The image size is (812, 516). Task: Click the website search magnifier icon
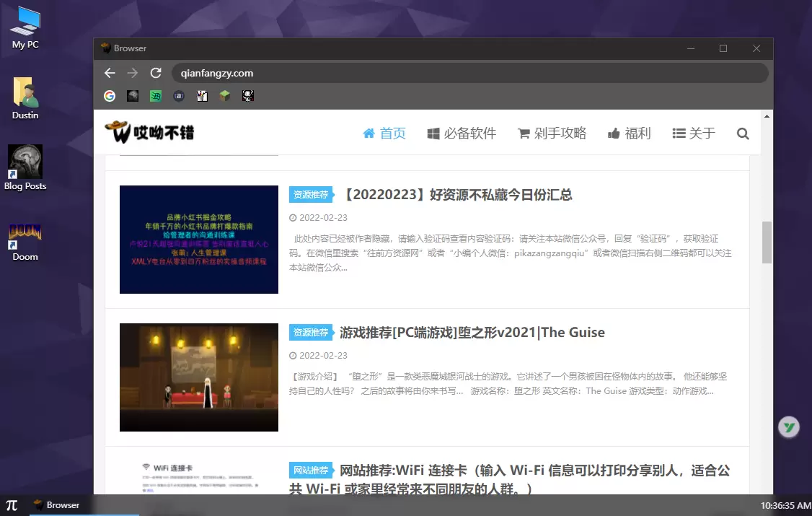click(x=743, y=134)
